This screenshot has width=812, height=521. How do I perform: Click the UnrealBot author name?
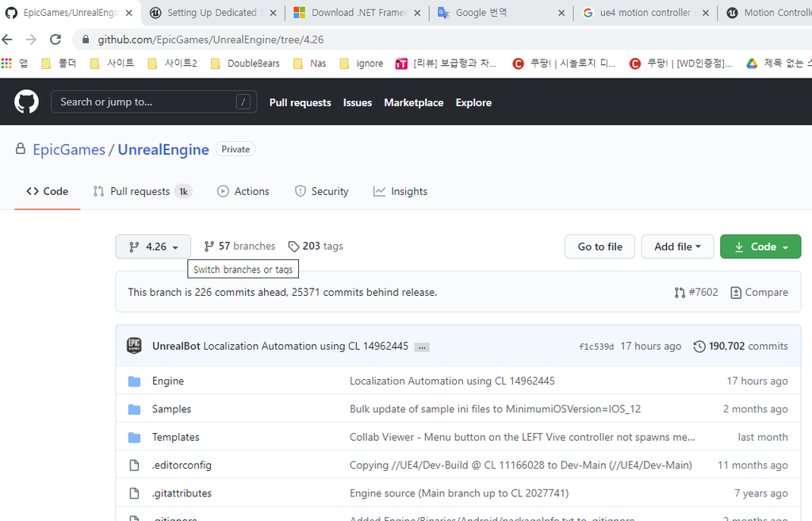(176, 346)
